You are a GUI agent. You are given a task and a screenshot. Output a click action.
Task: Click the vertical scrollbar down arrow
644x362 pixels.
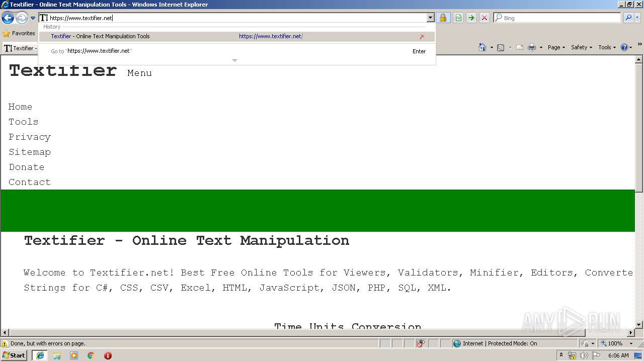pos(639,325)
